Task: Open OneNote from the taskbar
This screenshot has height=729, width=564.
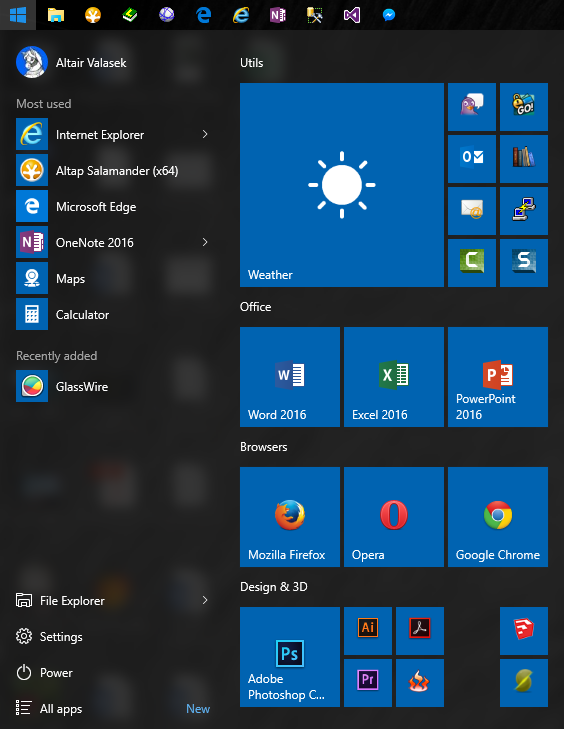Action: (278, 15)
